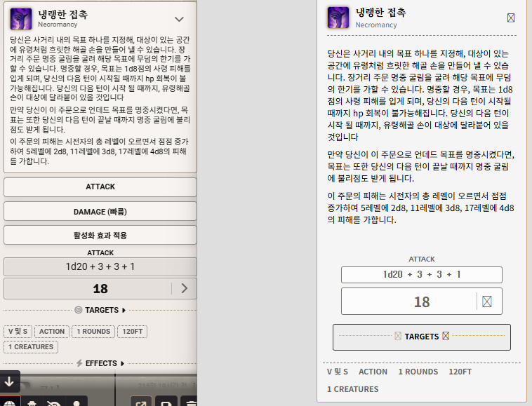Click the 1 CREATURES tag in left card

[x=31, y=347]
